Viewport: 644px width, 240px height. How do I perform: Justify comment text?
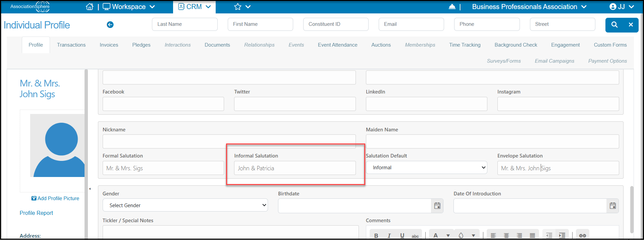[532, 236]
